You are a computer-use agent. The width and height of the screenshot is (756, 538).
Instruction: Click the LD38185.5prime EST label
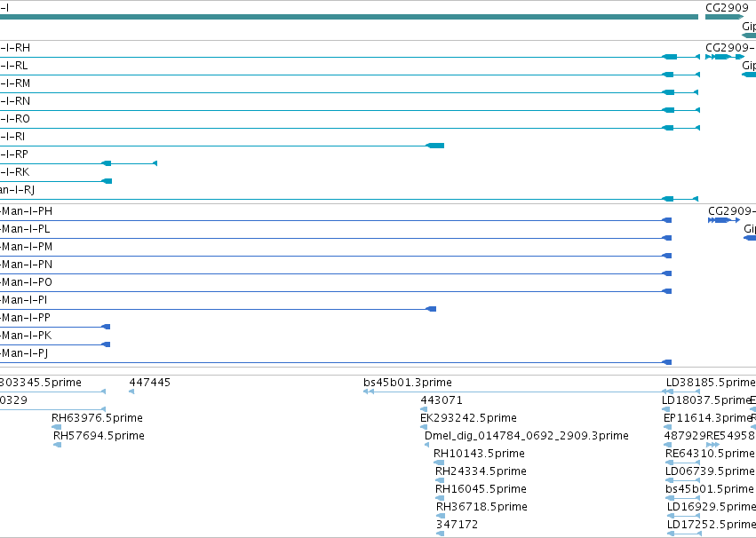click(x=712, y=383)
